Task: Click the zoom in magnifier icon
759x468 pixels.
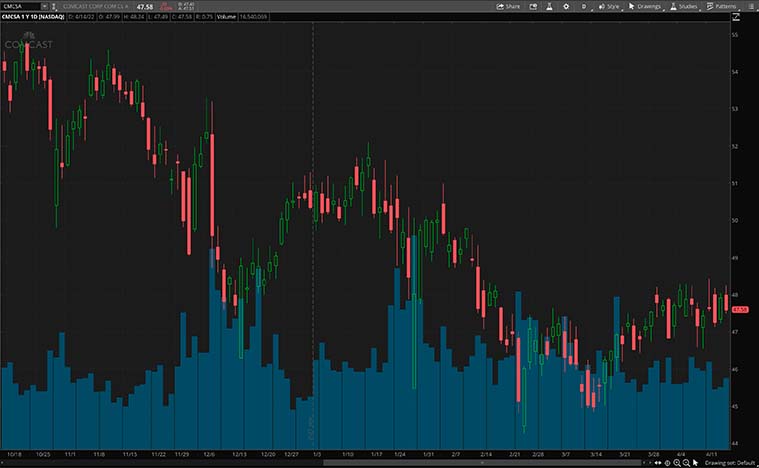Action: click(x=676, y=463)
